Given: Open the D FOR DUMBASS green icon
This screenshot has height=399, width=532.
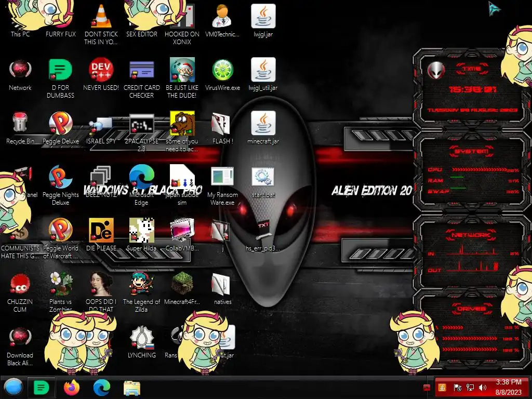Looking at the screenshot, I should (61, 78).
